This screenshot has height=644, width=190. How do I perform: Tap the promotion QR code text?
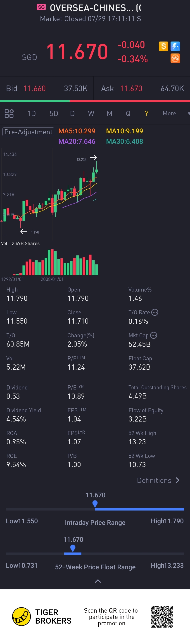111,617
